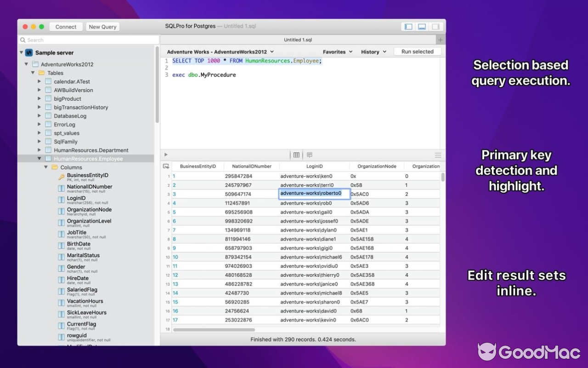This screenshot has width=588, height=368.
Task: Toggle the bottom results panel visibility
Action: [x=421, y=26]
